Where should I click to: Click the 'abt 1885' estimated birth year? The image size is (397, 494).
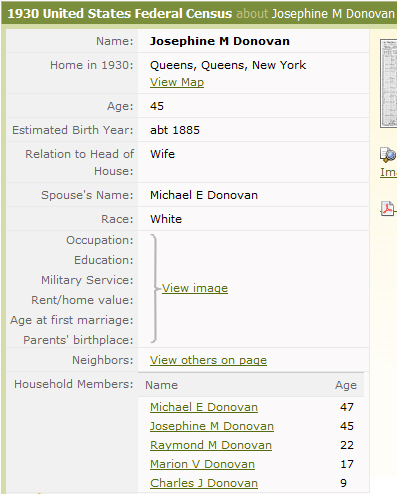[175, 130]
